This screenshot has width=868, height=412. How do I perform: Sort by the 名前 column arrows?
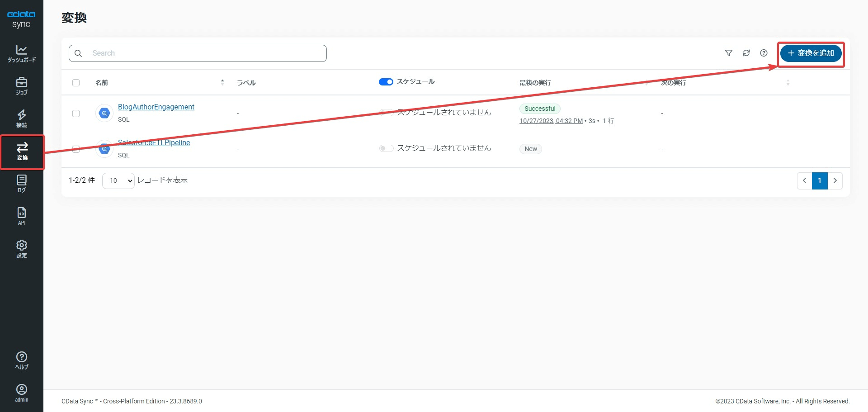pyautogui.click(x=222, y=82)
